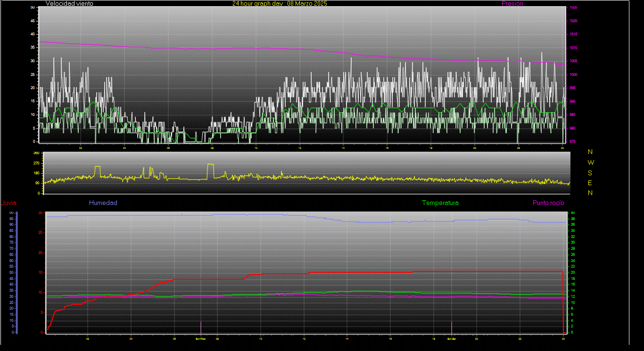Click the 1000 value on pressure axis
644x351 pixels.
[573, 74]
